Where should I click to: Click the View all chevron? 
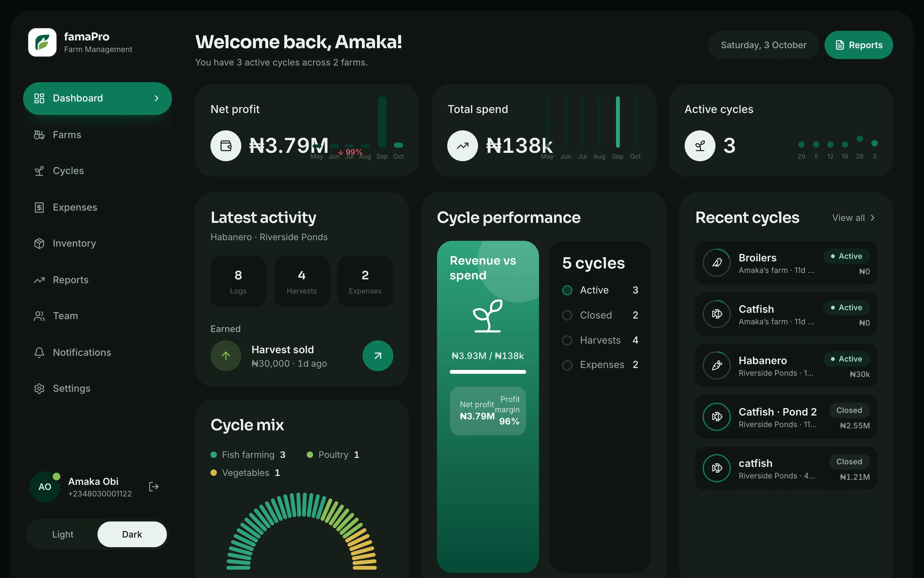click(872, 218)
